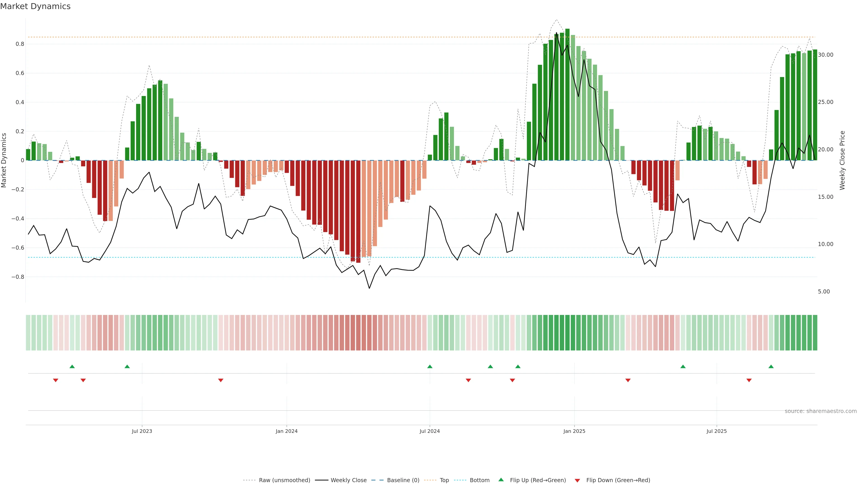Click the Jan 2024 x-axis label

click(x=286, y=431)
